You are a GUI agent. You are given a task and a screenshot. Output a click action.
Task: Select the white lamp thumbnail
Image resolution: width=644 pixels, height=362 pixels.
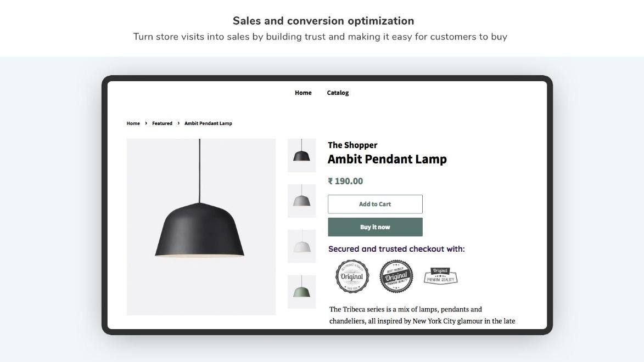click(x=302, y=246)
